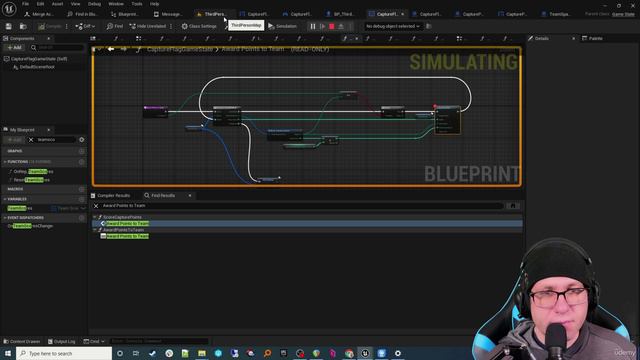Add event dispatcher via plus icon
Viewport: 640px width, 360px height.
pyautogui.click(x=82, y=218)
